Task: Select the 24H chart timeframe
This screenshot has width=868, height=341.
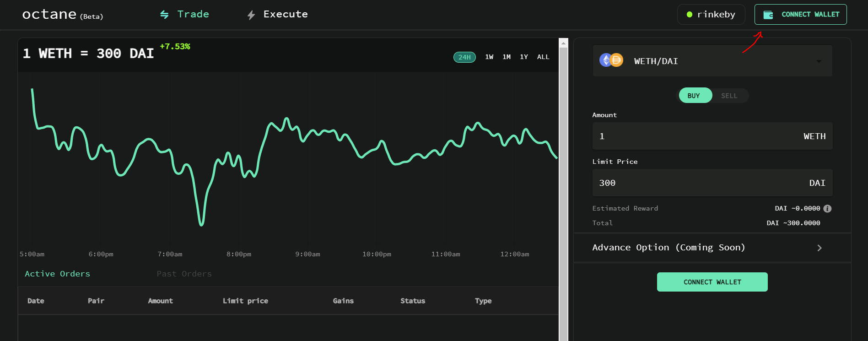Action: (x=464, y=57)
